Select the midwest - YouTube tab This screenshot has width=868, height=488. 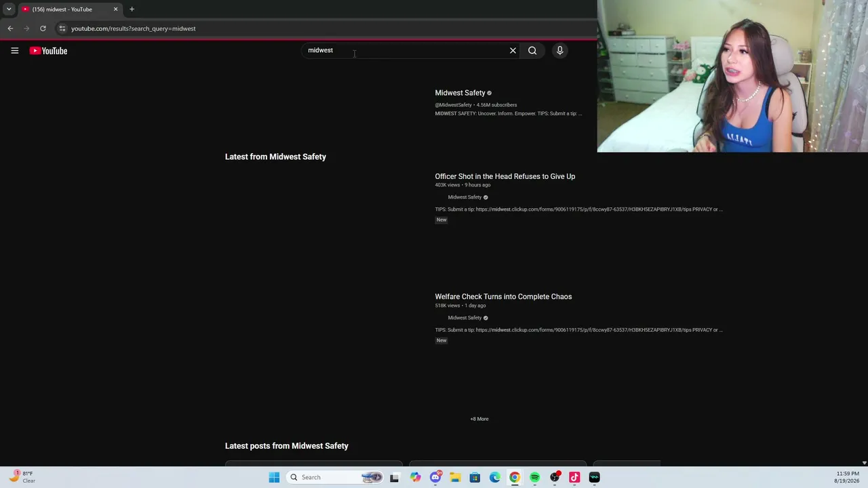pos(69,9)
